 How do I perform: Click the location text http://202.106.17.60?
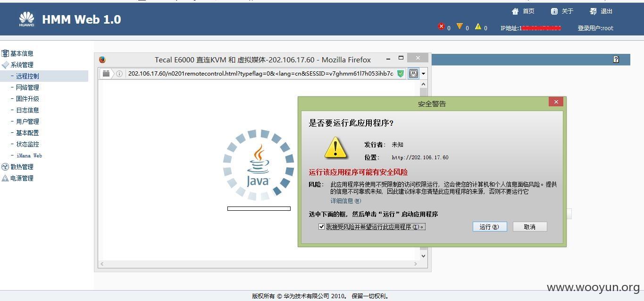point(420,157)
